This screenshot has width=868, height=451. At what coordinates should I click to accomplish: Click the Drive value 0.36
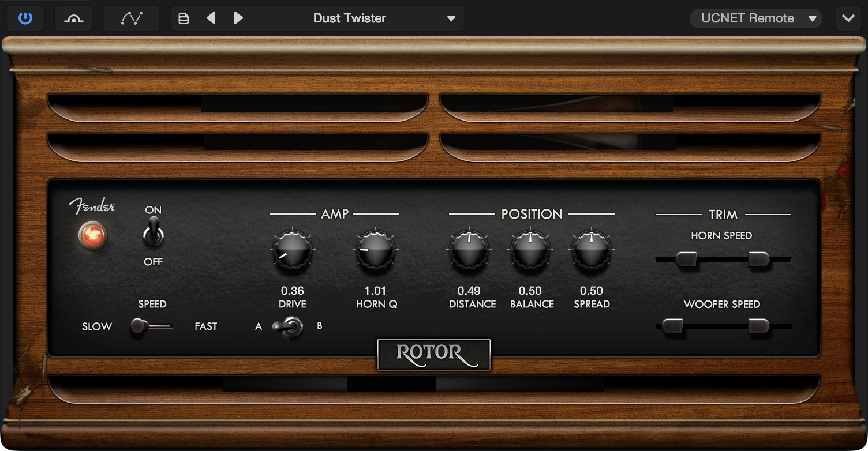point(293,291)
